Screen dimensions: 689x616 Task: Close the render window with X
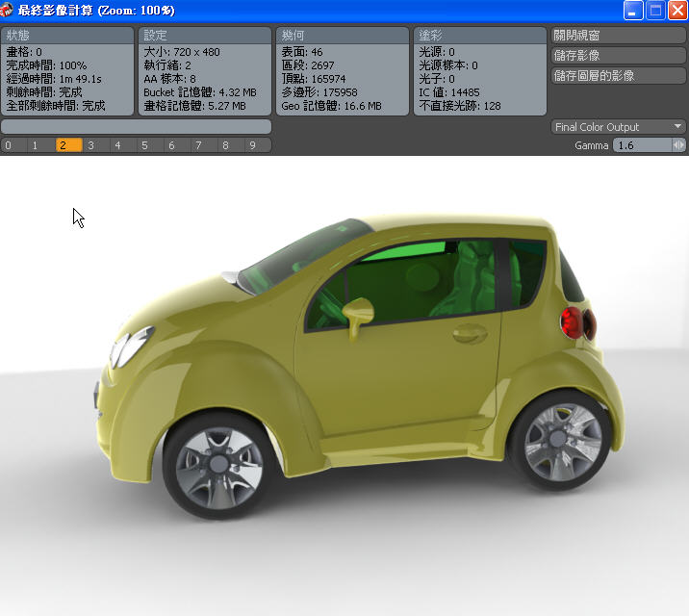(678, 10)
